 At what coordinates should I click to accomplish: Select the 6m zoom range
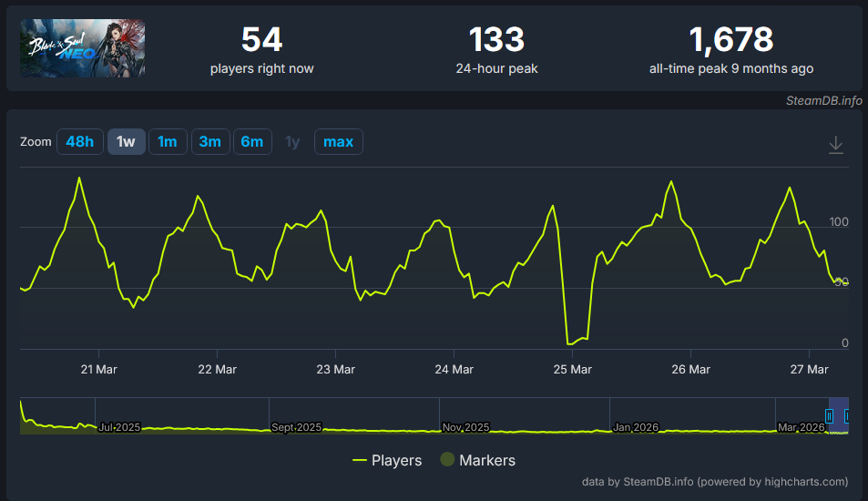point(252,142)
